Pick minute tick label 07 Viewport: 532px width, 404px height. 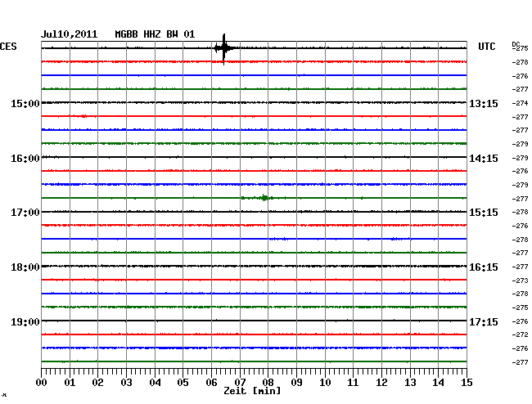click(240, 383)
